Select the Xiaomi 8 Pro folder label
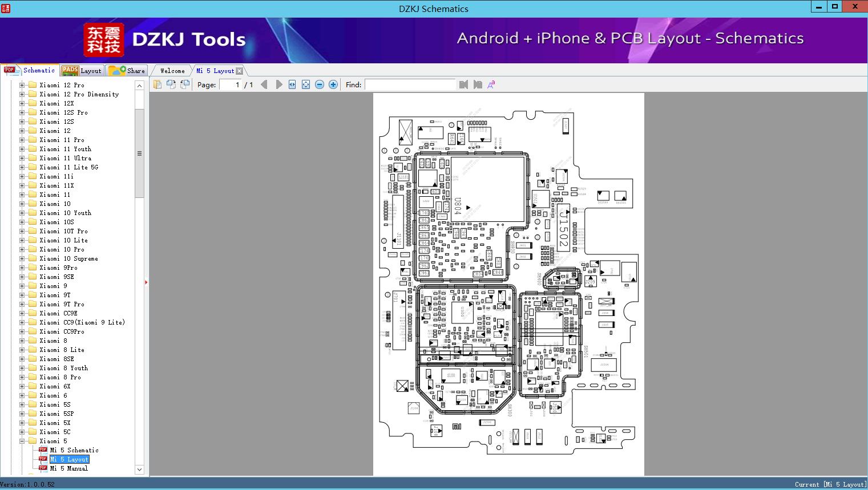 click(60, 377)
